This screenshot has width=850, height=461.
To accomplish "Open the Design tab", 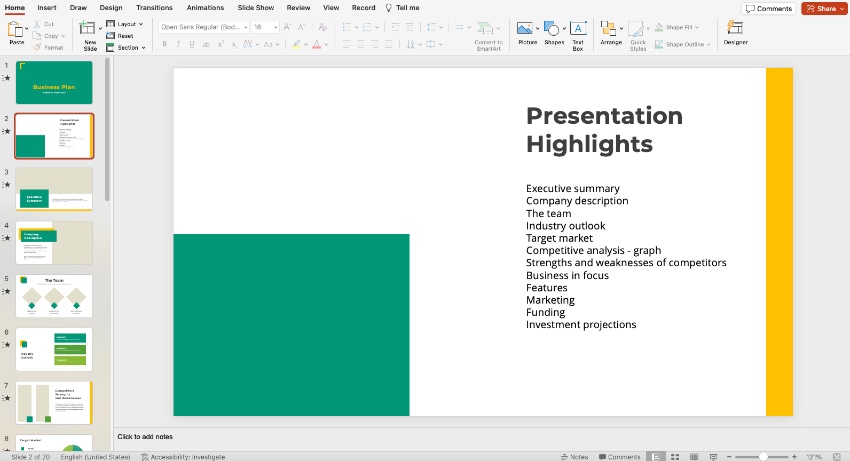I will pyautogui.click(x=111, y=8).
